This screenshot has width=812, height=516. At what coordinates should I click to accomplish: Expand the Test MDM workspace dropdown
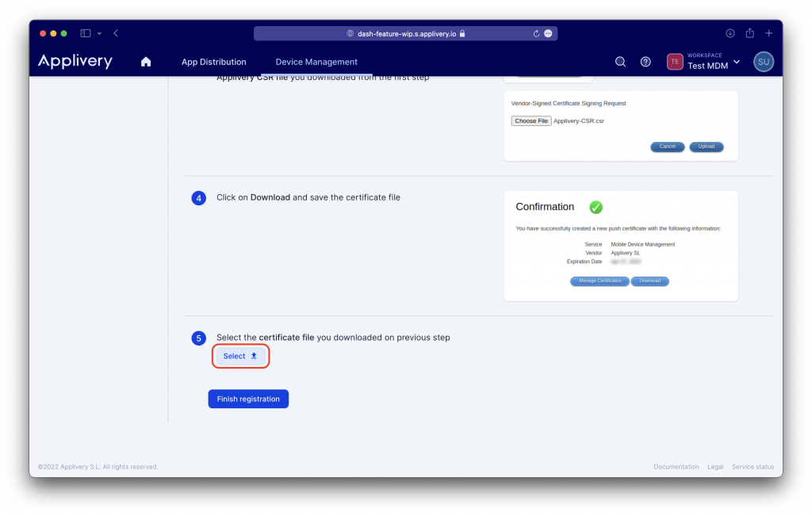tap(737, 62)
